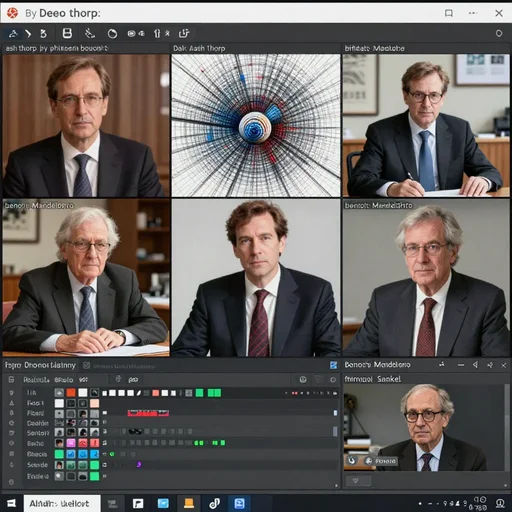This screenshot has width=512, height=512.
Task: Click the down arrow at preview panel's bottom-right
Action: tap(506, 486)
